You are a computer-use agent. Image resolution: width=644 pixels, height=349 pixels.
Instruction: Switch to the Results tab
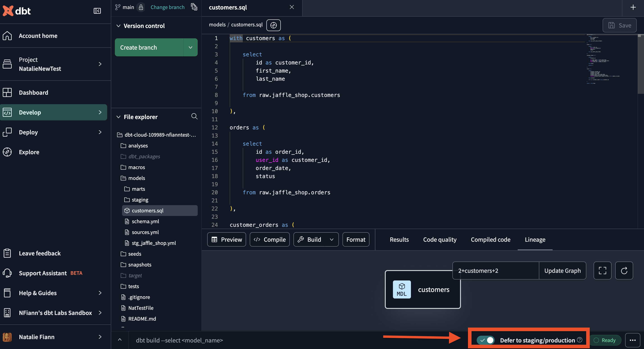[x=399, y=240]
